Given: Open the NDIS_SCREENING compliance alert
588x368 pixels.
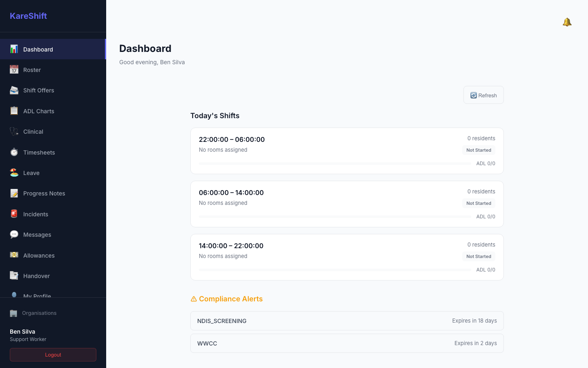Looking at the screenshot, I should [x=347, y=321].
